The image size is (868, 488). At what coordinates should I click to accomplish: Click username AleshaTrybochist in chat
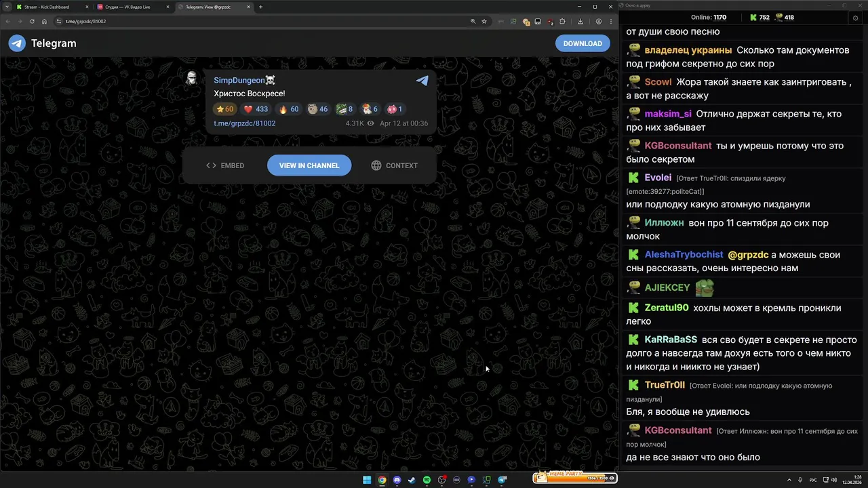[684, 255]
